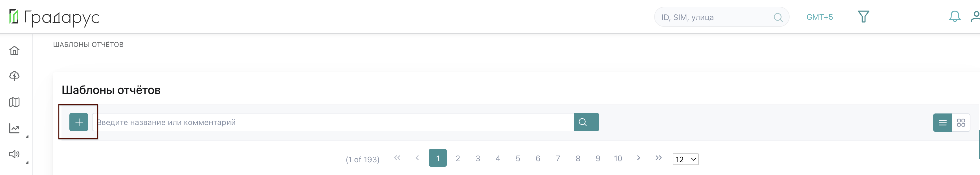Open notifications bell icon
Viewport: 980px width, 175px height.
954,17
